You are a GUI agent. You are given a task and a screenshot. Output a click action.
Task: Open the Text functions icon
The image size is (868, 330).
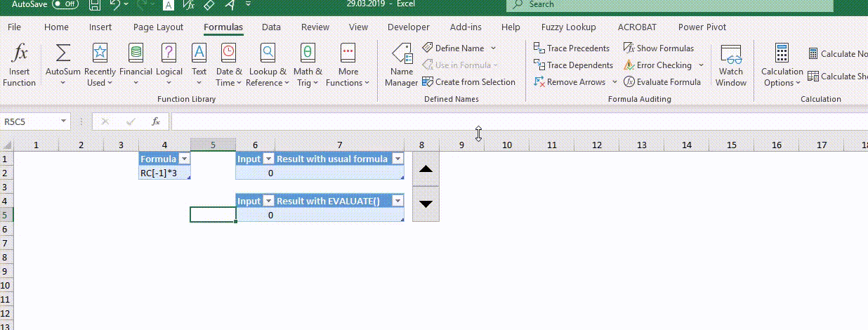pos(199,53)
